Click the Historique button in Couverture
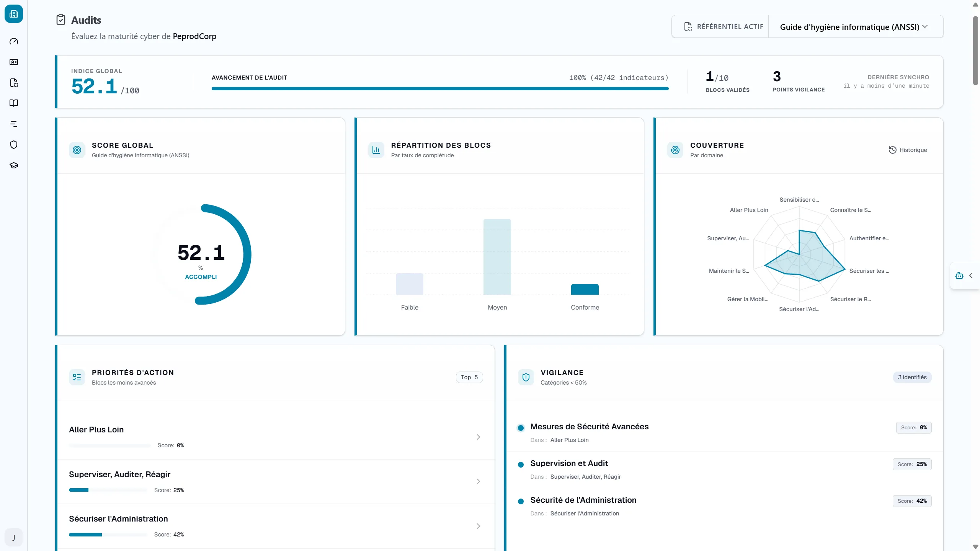 pyautogui.click(x=908, y=150)
